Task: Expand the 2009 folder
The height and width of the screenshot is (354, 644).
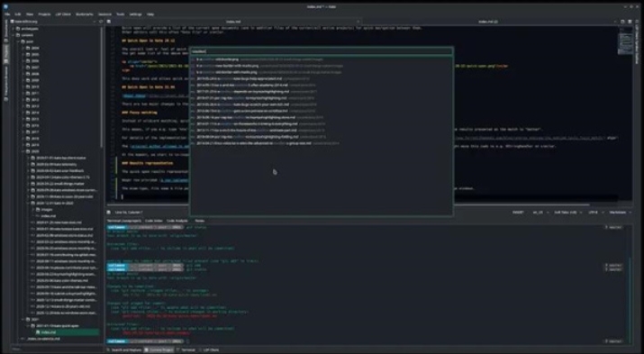Action: [23, 80]
